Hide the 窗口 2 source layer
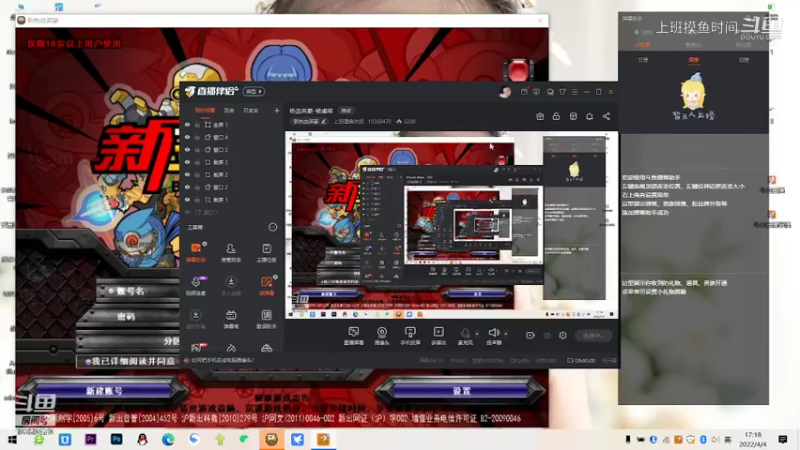800x450 pixels. pos(187,187)
